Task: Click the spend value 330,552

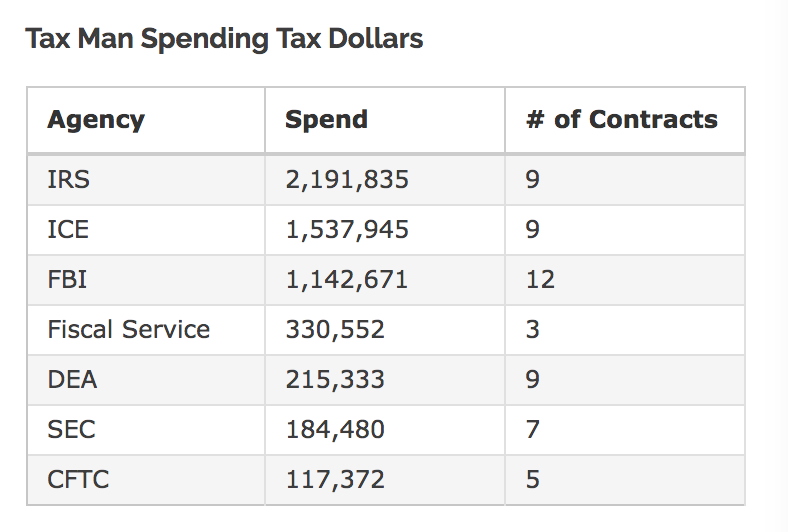Action: coord(335,330)
